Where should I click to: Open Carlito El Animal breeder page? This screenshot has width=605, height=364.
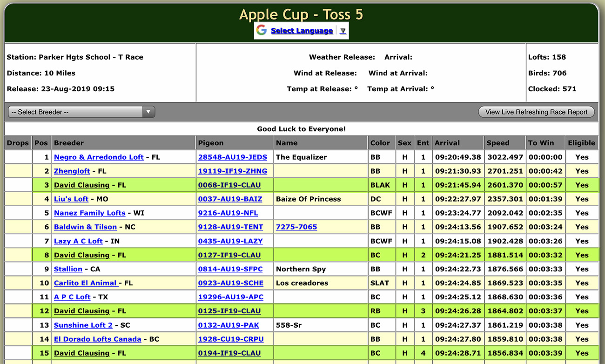(86, 283)
